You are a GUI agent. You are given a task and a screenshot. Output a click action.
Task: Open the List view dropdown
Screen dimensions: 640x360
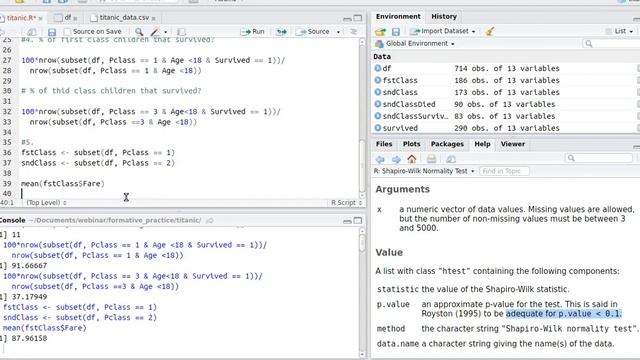point(619,31)
